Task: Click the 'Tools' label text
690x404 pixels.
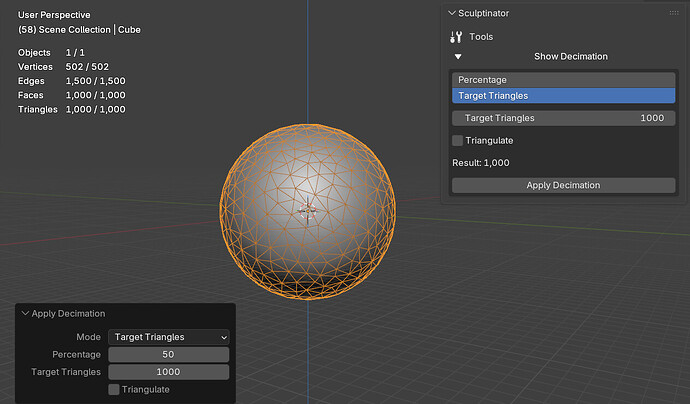Action: [481, 37]
